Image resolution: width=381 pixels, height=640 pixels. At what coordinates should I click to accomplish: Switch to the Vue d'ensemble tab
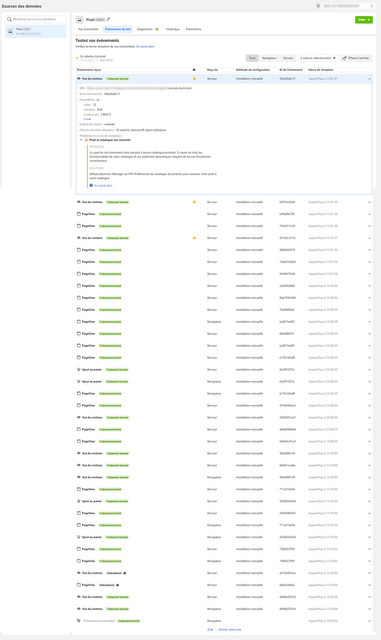click(x=88, y=29)
